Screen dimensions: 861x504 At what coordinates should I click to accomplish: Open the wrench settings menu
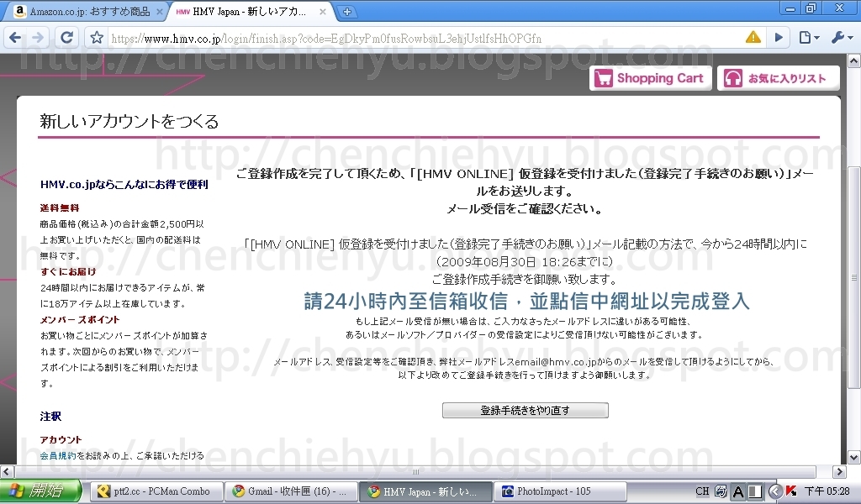click(842, 37)
